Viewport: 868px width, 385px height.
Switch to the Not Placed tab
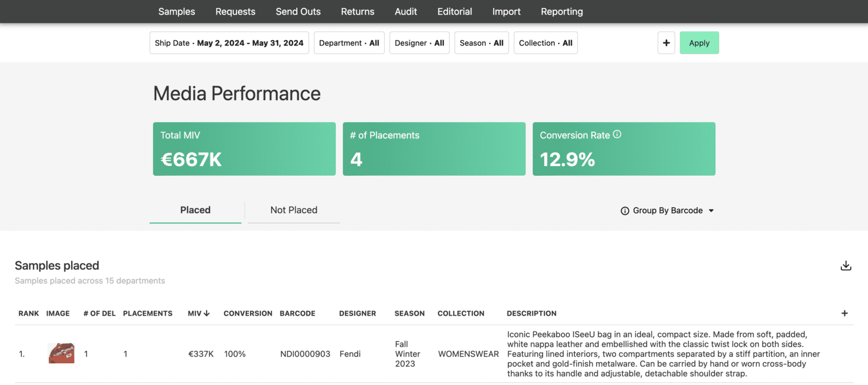pos(293,210)
